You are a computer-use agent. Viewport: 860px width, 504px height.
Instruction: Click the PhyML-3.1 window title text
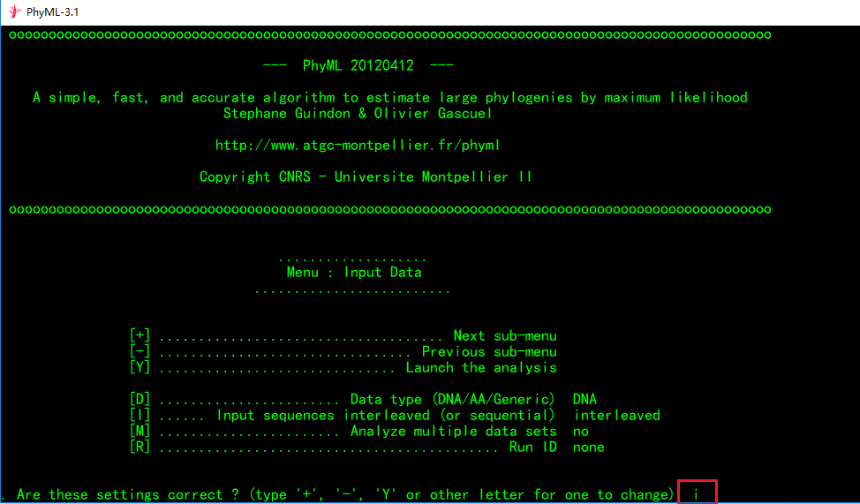pyautogui.click(x=53, y=12)
